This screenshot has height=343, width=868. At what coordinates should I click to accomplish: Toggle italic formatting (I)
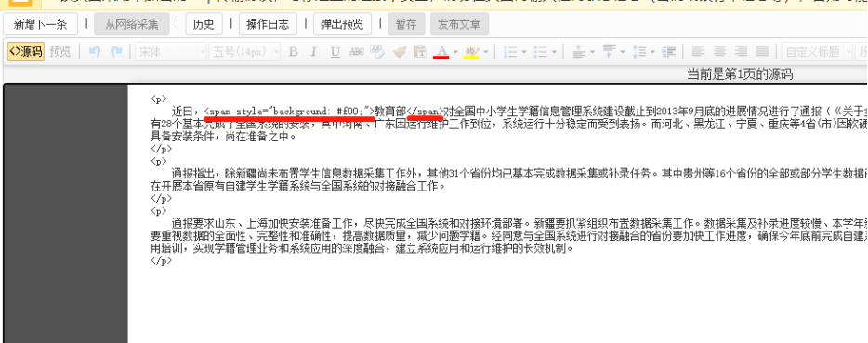(x=313, y=52)
